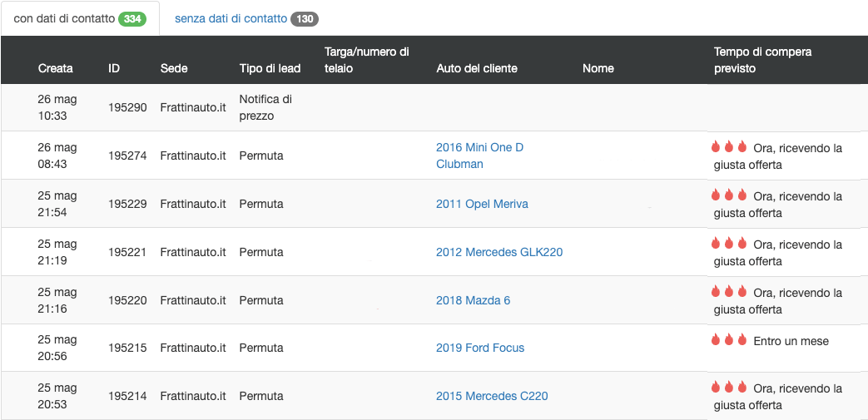The height and width of the screenshot is (420, 868).
Task: Click the 'Creata' column header
Action: click(56, 68)
